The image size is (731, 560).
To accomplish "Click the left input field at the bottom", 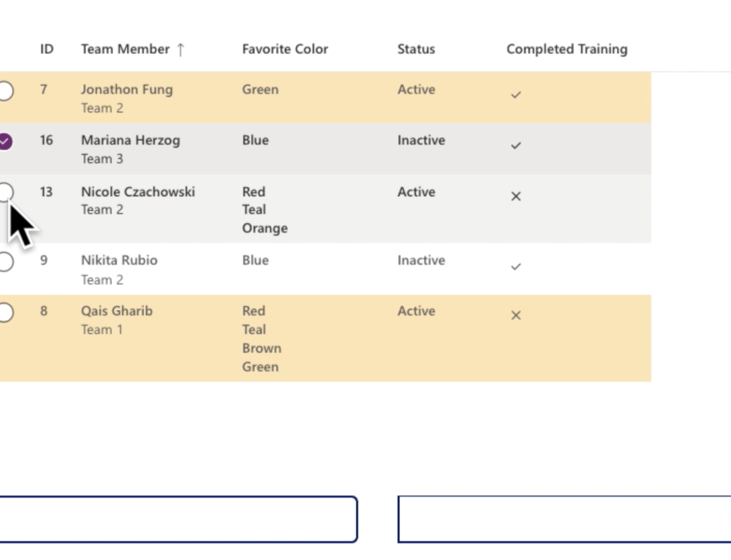I will point(179,519).
